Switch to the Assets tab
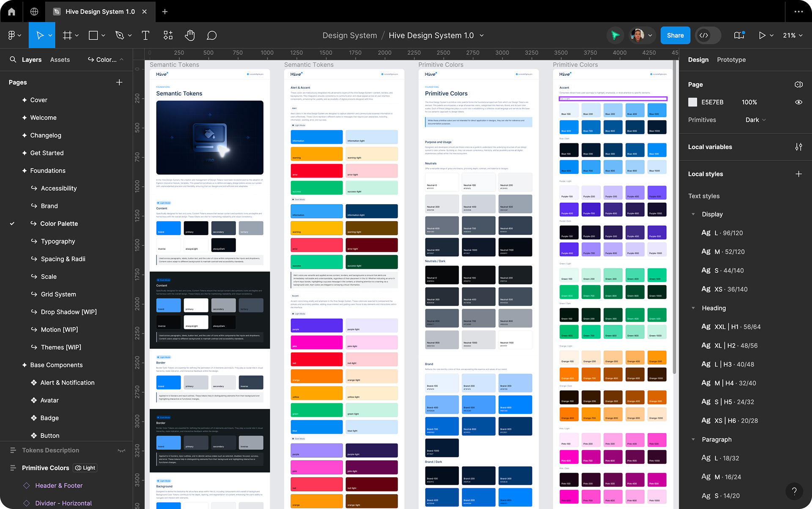This screenshot has width=812, height=509. (60, 60)
